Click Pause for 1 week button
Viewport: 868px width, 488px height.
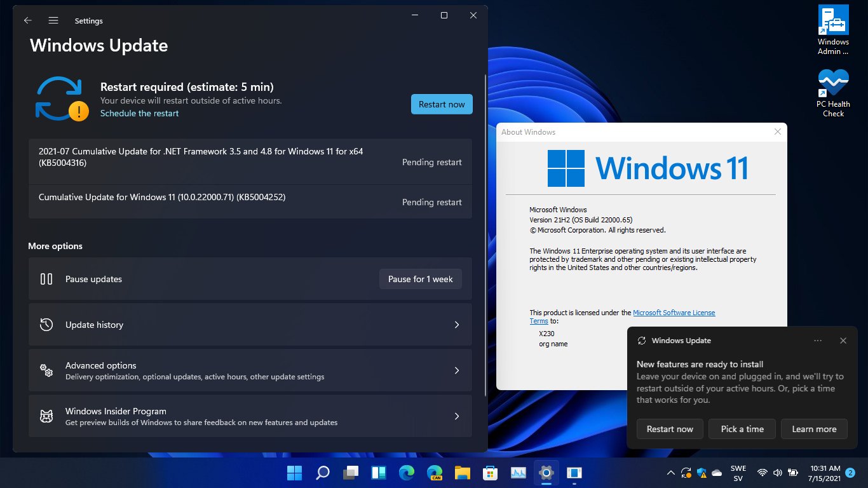(421, 279)
